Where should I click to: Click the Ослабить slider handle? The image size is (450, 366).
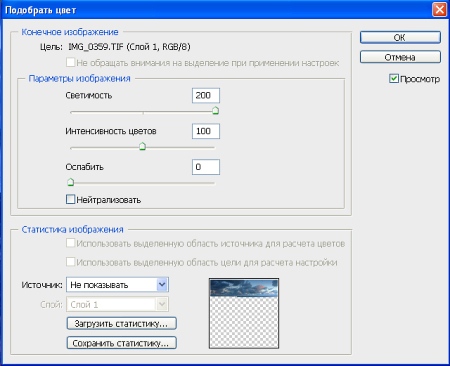71,182
